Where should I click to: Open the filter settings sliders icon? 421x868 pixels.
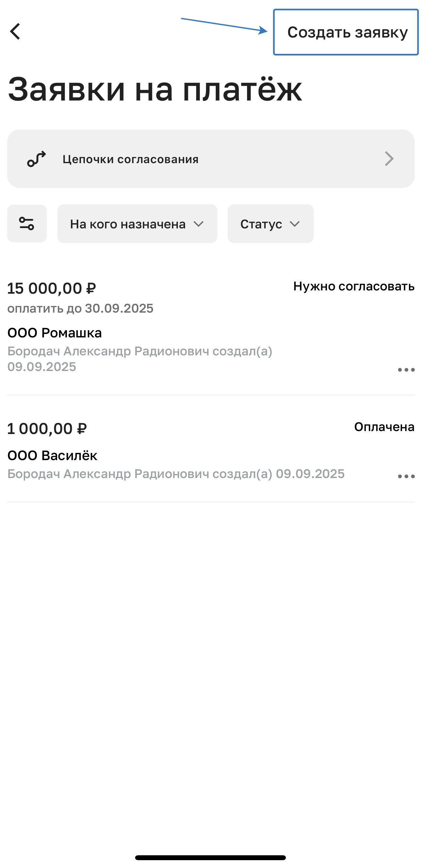pos(27,224)
